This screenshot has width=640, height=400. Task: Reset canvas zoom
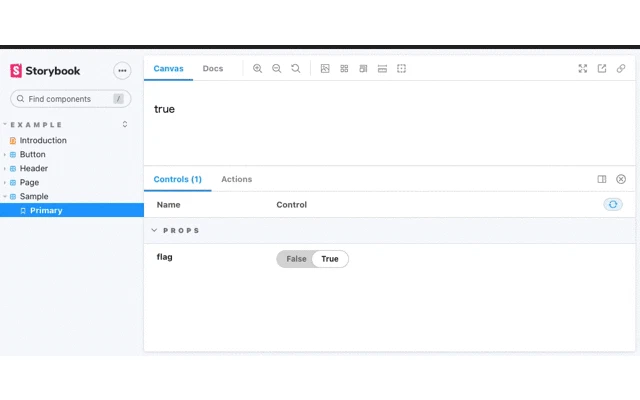click(296, 69)
